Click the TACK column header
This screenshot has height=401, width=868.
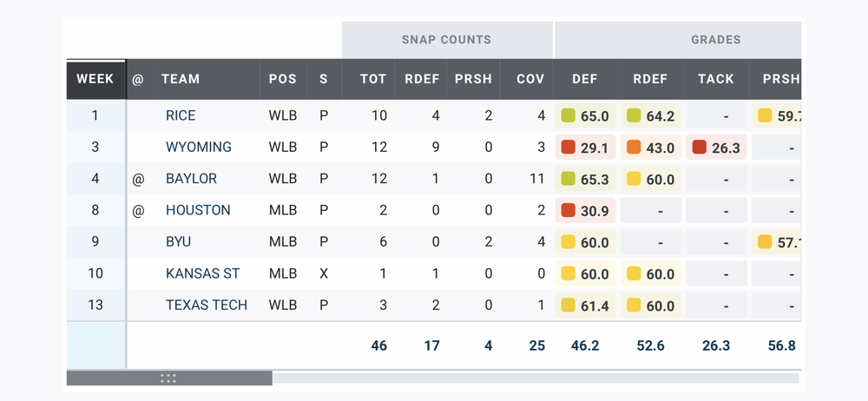click(x=716, y=79)
